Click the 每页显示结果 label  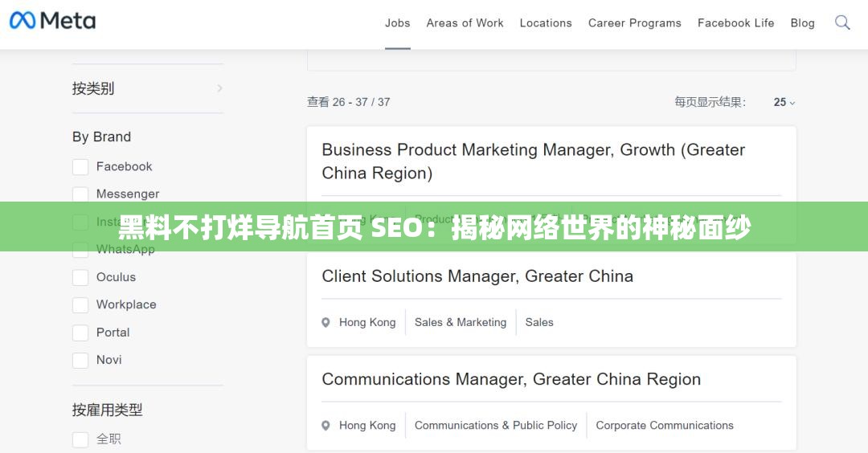tap(710, 102)
